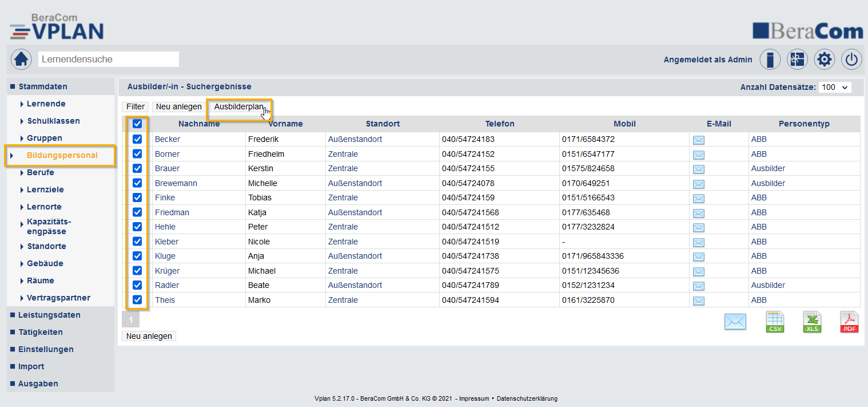Viewport: 868px width, 407px height.
Task: Click the Ausbilderplan button
Action: [239, 106]
